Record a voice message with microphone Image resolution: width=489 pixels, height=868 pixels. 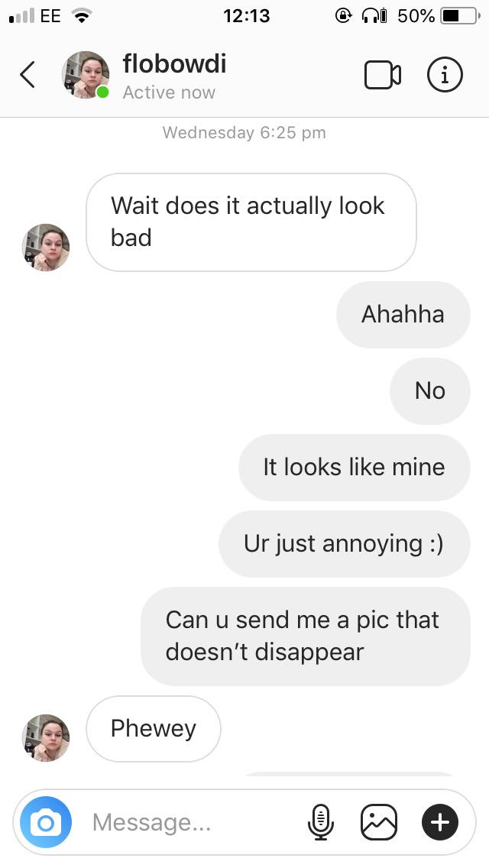point(321,822)
